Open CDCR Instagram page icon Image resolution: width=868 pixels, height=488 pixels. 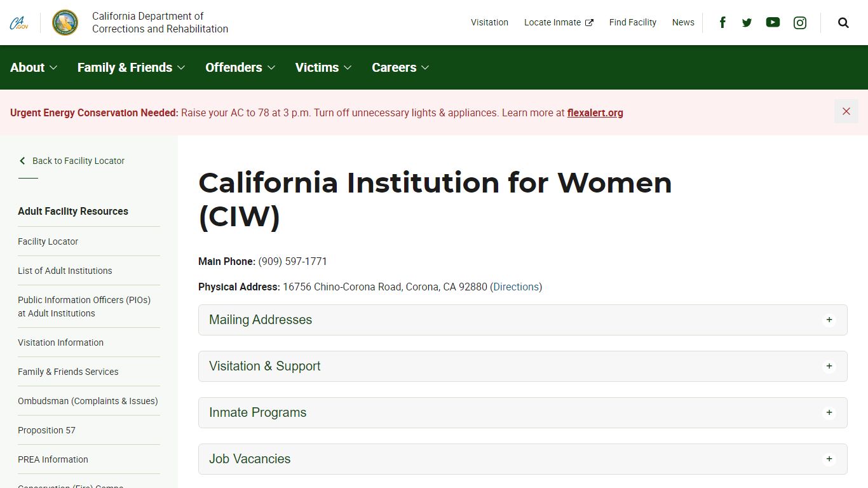tap(800, 22)
